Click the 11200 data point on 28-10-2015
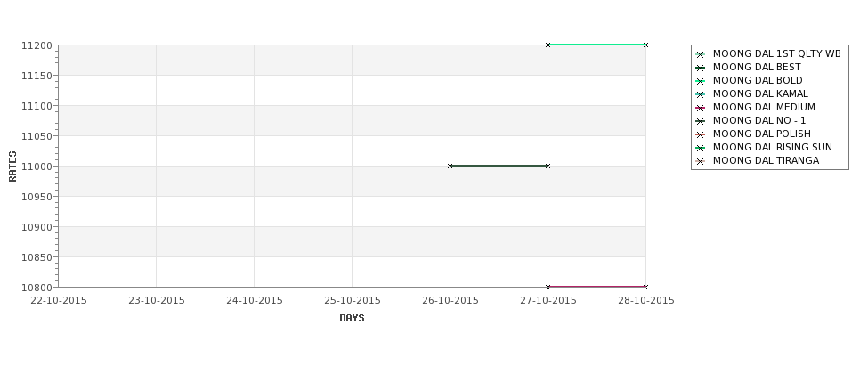The image size is (868, 382). [x=645, y=45]
